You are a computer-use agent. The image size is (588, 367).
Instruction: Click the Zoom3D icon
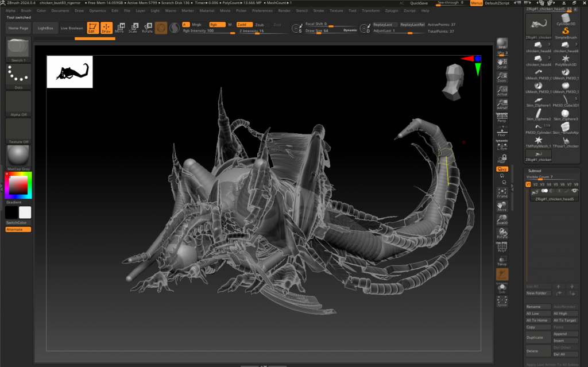502,220
